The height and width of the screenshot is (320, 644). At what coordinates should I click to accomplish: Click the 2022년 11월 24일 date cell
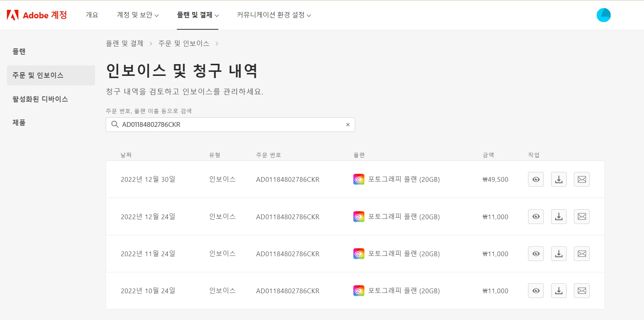click(148, 254)
